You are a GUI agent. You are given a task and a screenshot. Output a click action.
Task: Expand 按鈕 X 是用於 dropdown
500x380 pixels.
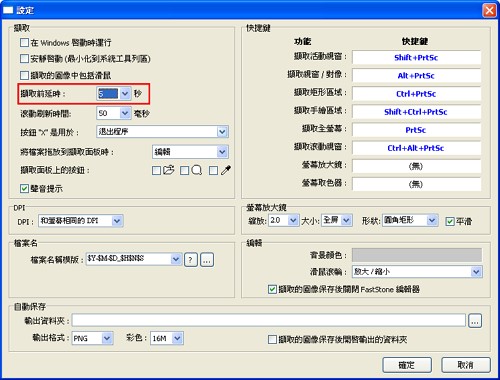tap(222, 132)
